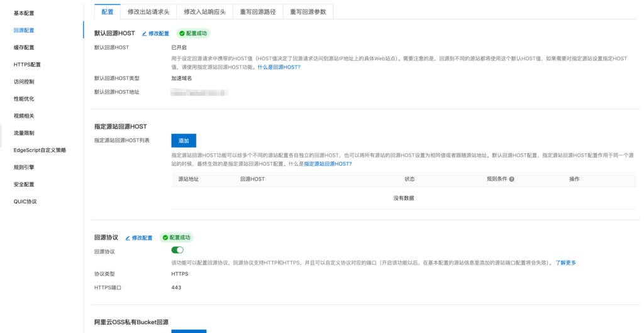Click the 了解更多 link

565,263
